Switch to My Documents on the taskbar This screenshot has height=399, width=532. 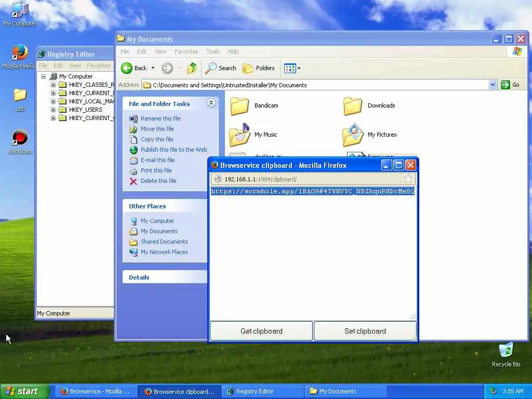coord(346,392)
